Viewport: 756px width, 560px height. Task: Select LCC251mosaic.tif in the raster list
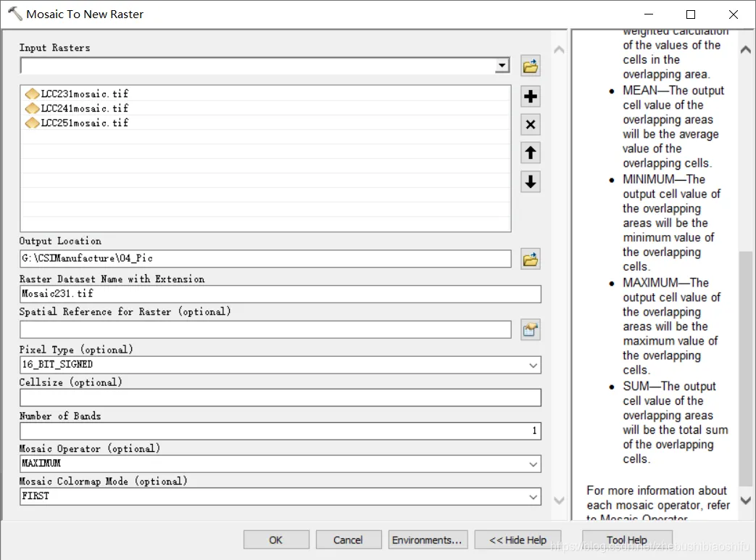click(x=84, y=123)
